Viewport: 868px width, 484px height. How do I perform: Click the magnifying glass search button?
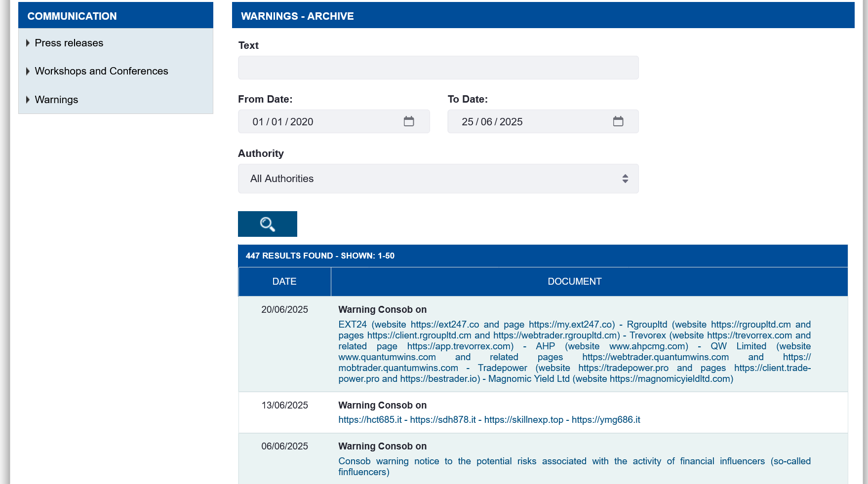(268, 224)
